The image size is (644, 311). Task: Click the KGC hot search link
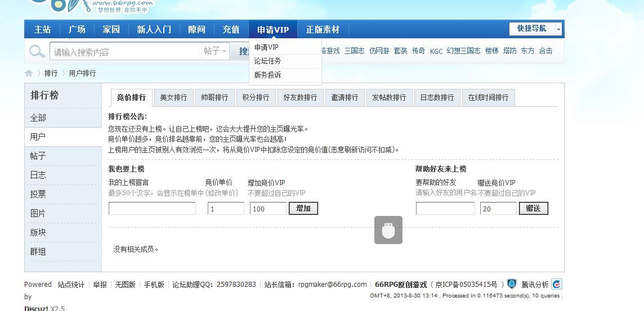(x=436, y=51)
